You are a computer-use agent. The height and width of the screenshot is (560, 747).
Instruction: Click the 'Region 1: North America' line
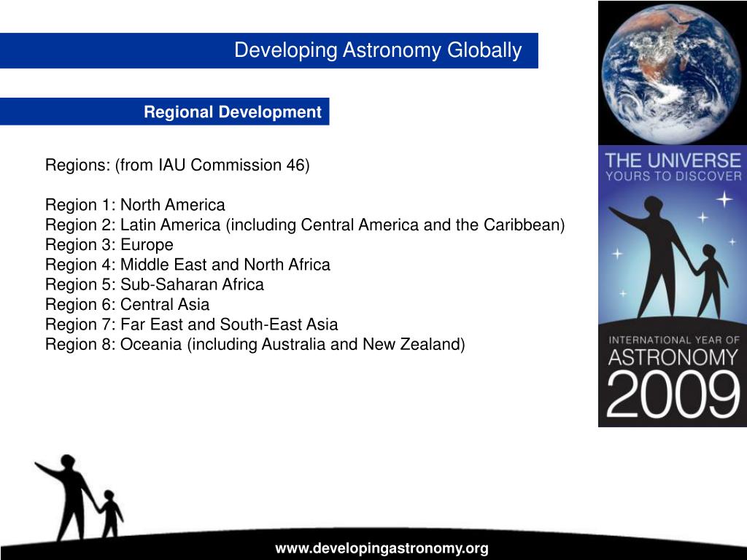click(135, 205)
